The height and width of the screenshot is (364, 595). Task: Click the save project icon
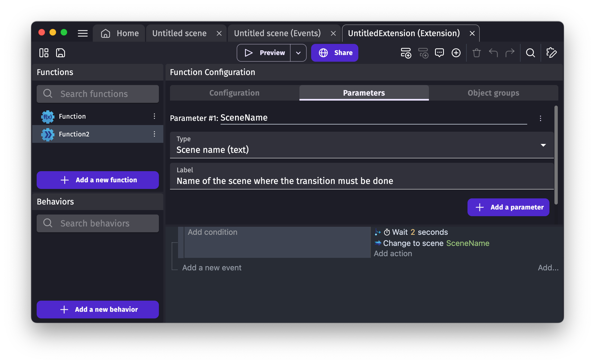click(60, 53)
